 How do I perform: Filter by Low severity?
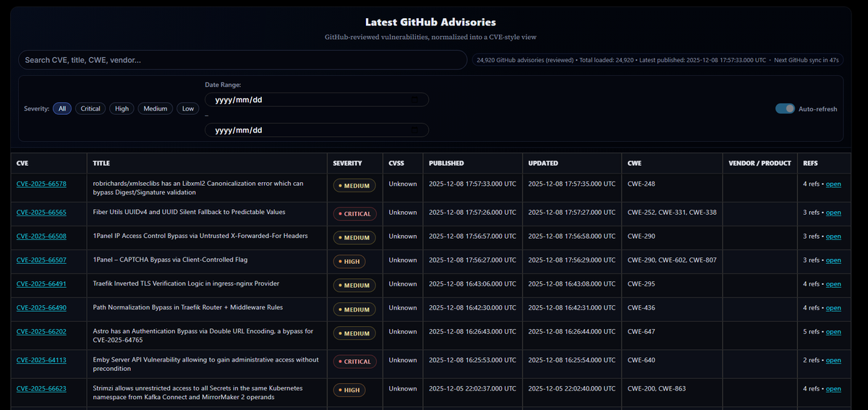(x=188, y=108)
